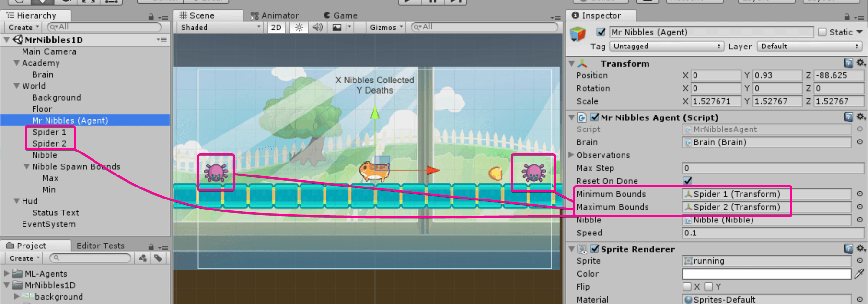The width and height of the screenshot is (868, 304).
Task: Click the Project search-by-label tag icon
Action: click(158, 258)
